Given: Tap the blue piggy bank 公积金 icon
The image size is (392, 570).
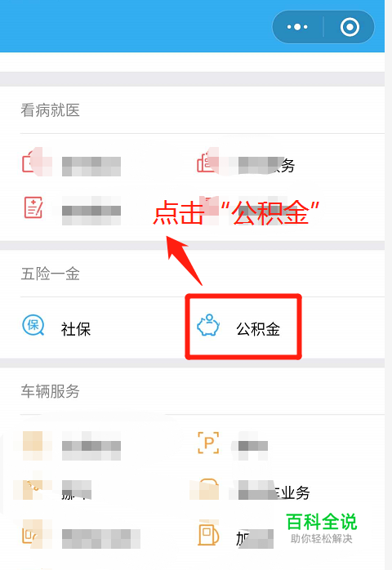Looking at the screenshot, I should click(x=208, y=326).
